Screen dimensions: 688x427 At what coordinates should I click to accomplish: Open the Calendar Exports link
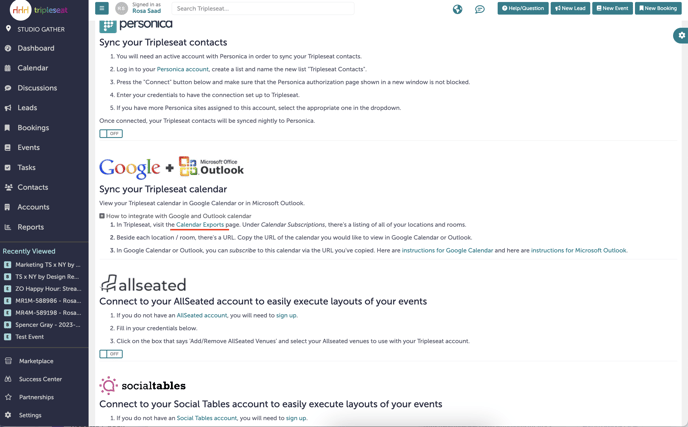200,225
